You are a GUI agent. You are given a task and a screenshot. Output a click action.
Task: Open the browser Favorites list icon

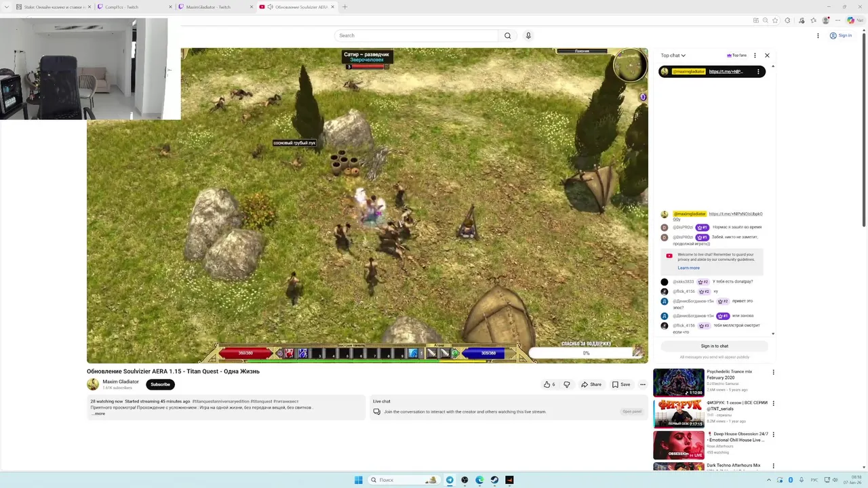[814, 20]
